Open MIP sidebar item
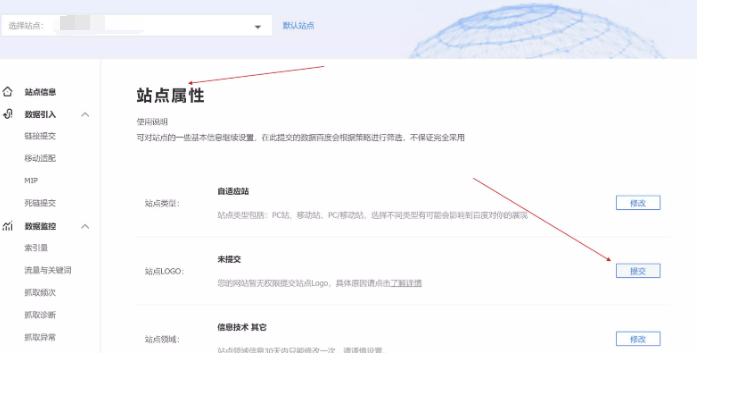 coord(31,181)
